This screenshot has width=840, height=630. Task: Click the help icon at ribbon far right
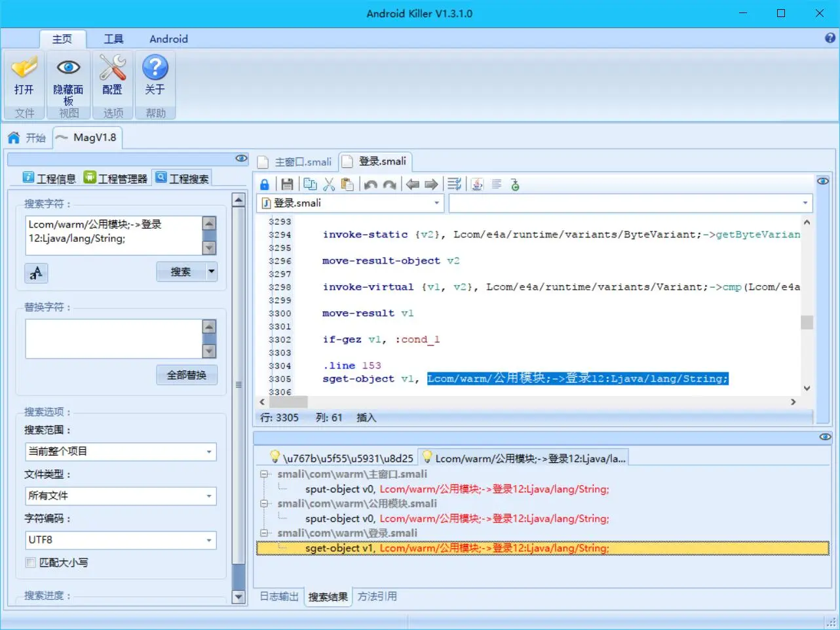[x=830, y=38]
